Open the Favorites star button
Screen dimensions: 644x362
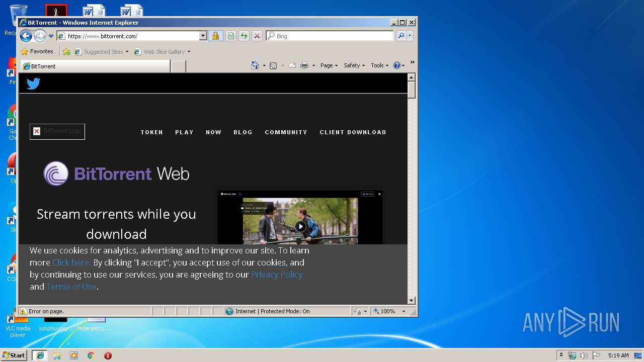(x=37, y=51)
